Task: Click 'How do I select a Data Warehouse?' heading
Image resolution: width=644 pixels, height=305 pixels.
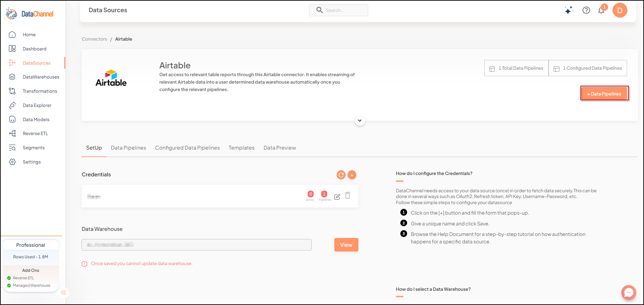Action: [x=433, y=289]
